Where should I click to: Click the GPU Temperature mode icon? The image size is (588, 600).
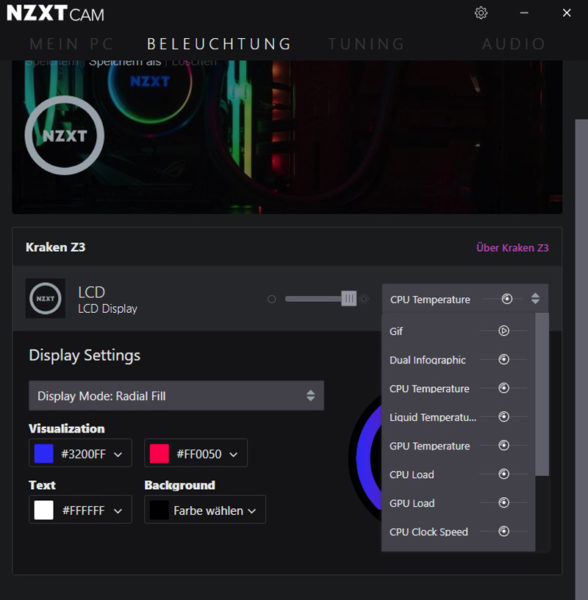(504, 445)
